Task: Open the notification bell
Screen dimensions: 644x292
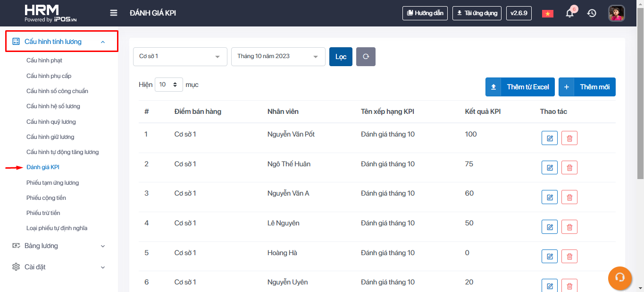Action: [570, 13]
